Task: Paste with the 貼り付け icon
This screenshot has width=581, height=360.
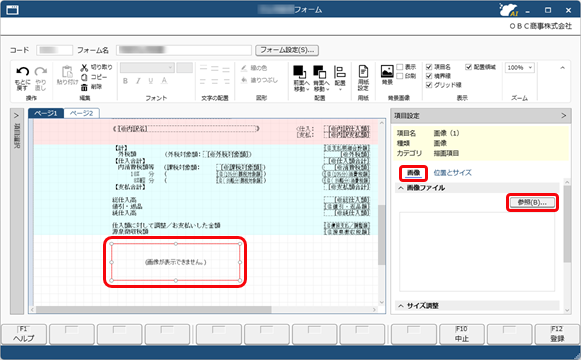Action: pyautogui.click(x=67, y=75)
